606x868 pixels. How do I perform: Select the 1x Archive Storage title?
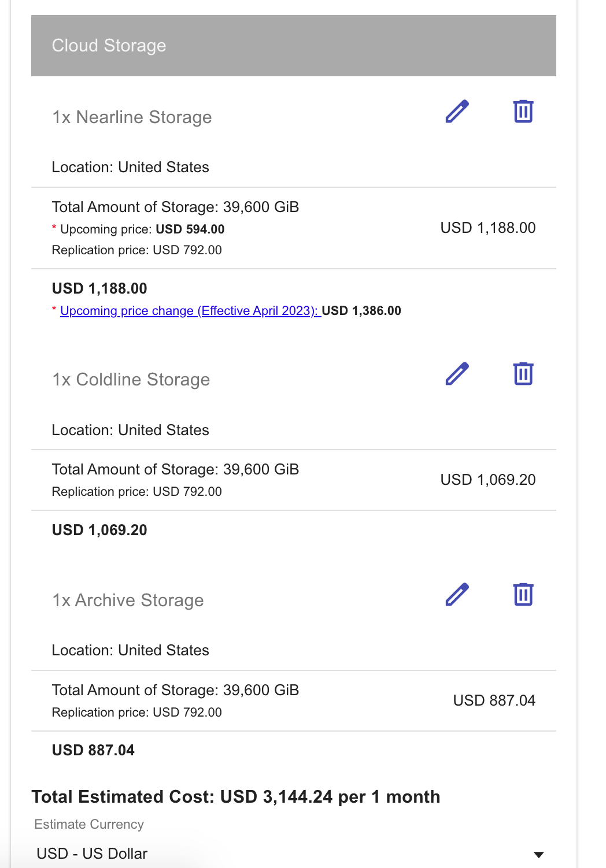pyautogui.click(x=128, y=600)
